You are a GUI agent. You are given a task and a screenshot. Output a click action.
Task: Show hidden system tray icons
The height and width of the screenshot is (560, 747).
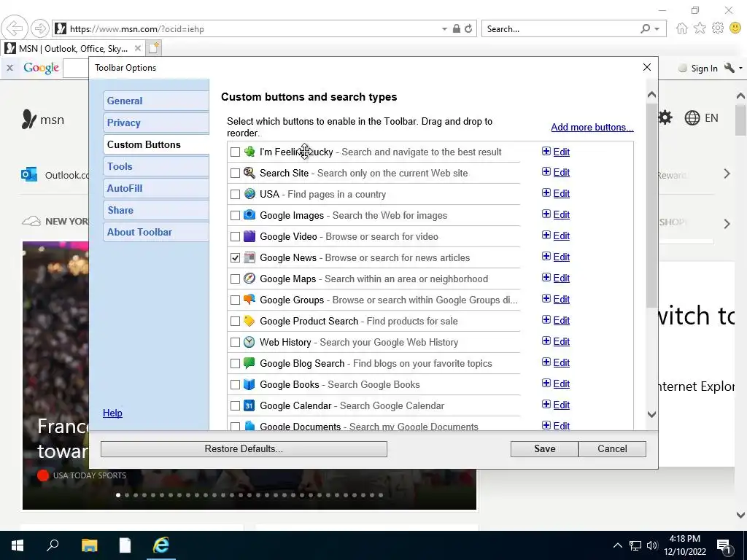[x=617, y=545]
